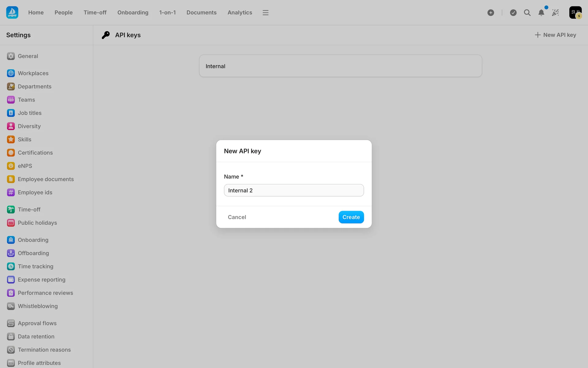Select the Internal API key row
Image resolution: width=588 pixels, height=368 pixels.
340,66
